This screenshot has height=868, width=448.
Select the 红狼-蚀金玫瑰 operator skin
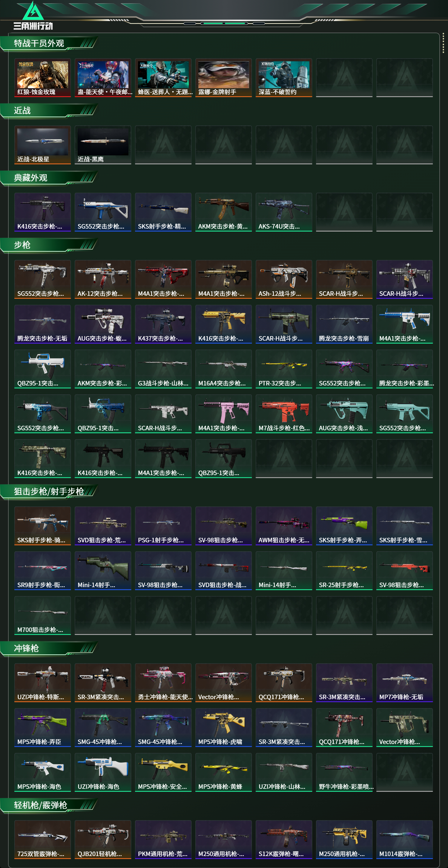[x=42, y=77]
